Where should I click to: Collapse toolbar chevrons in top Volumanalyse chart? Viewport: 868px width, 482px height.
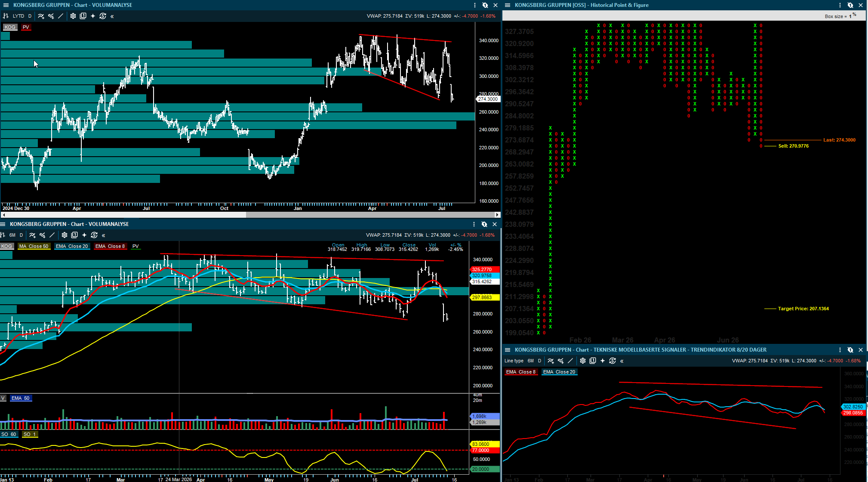[112, 16]
